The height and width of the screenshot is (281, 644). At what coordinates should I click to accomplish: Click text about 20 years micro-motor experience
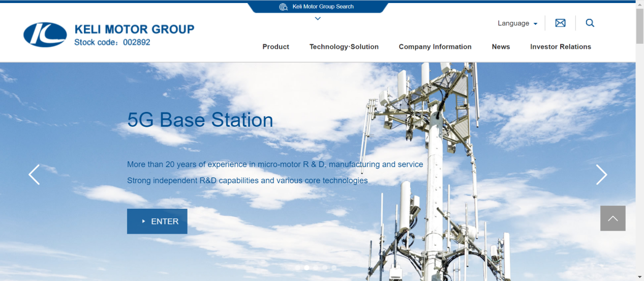pos(275,164)
